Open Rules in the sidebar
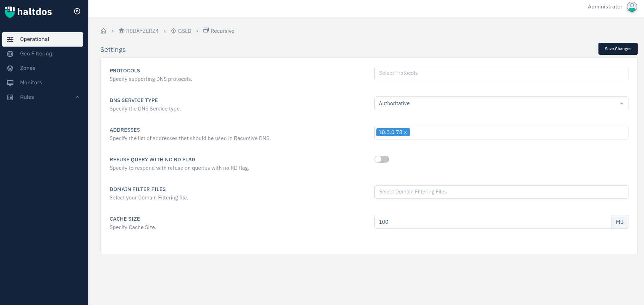Viewport: 644px width, 305px height. [x=42, y=97]
